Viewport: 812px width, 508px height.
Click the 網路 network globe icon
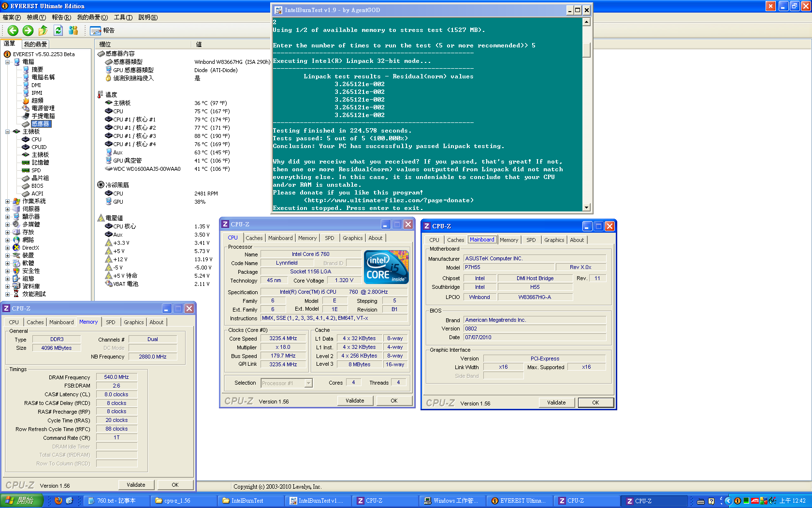(x=16, y=240)
